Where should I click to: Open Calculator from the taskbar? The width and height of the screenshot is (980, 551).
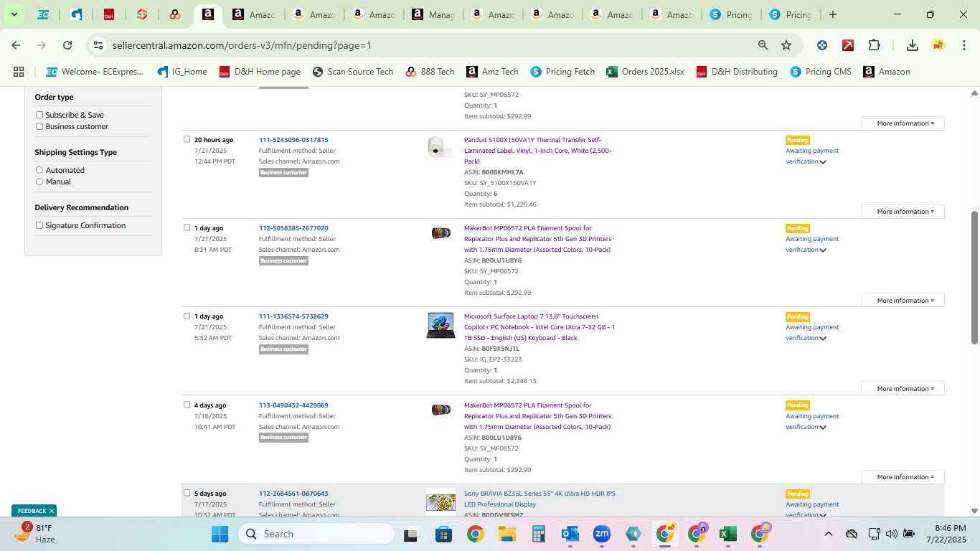(539, 534)
